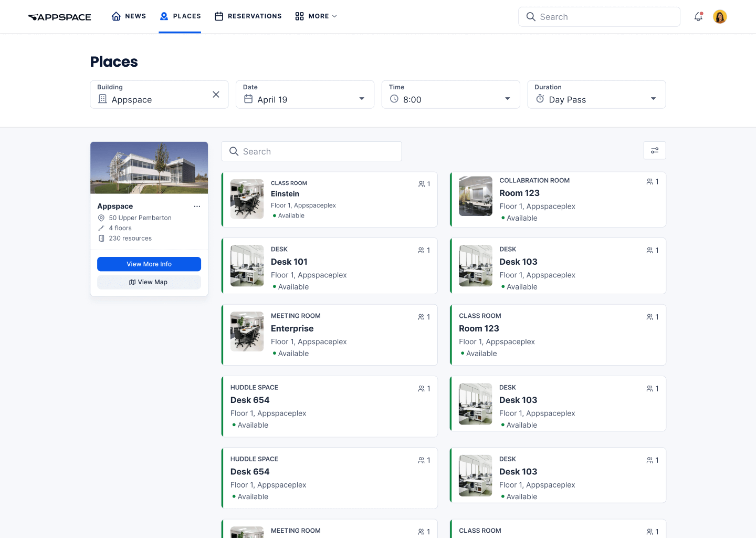Go to the News tab

point(129,16)
